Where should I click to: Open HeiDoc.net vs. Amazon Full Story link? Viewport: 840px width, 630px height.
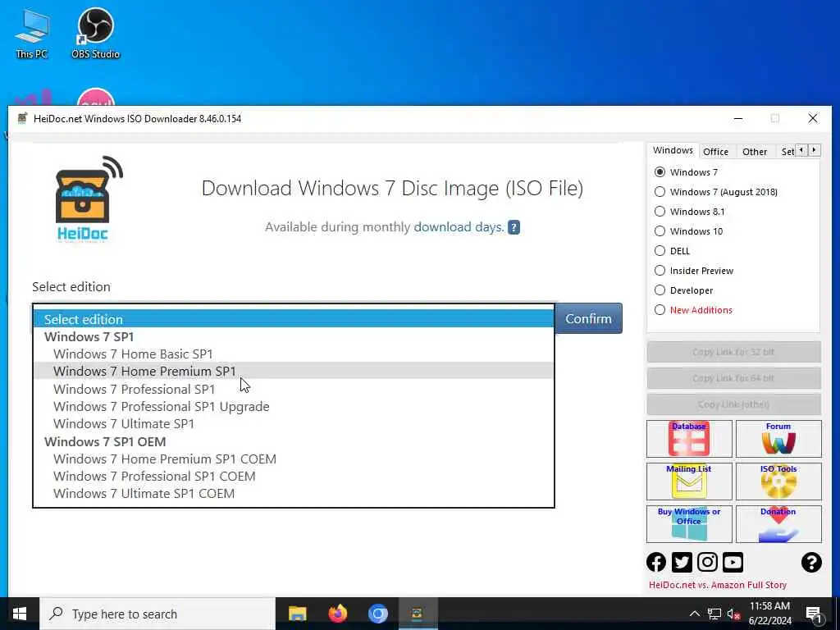click(717, 585)
